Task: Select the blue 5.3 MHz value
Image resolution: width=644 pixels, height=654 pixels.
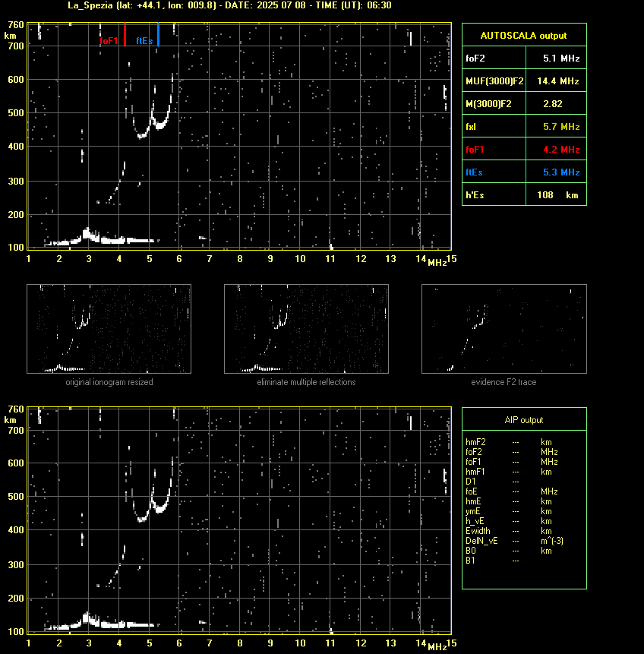Action: [561, 172]
